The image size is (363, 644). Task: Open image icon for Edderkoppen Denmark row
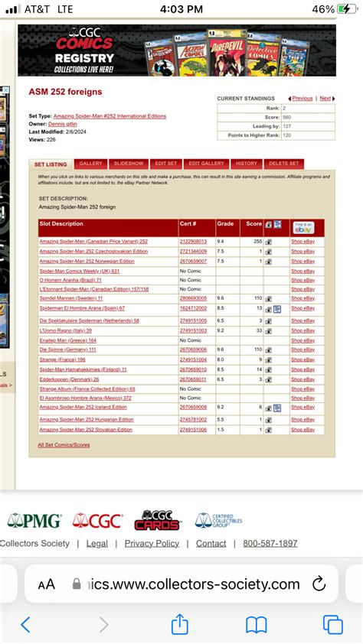(268, 380)
